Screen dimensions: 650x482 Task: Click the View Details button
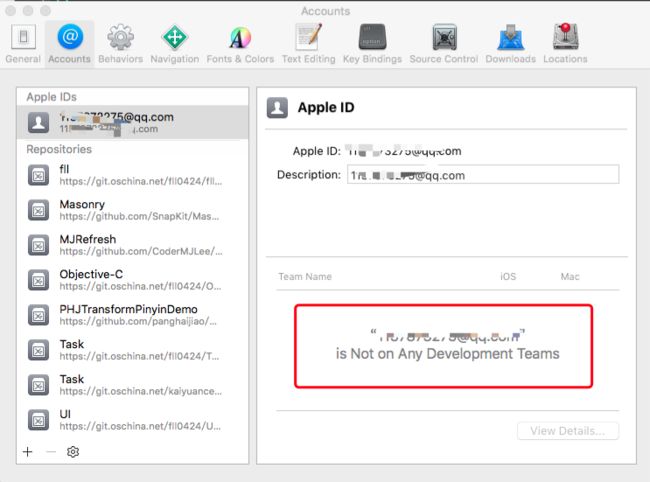[x=568, y=431]
